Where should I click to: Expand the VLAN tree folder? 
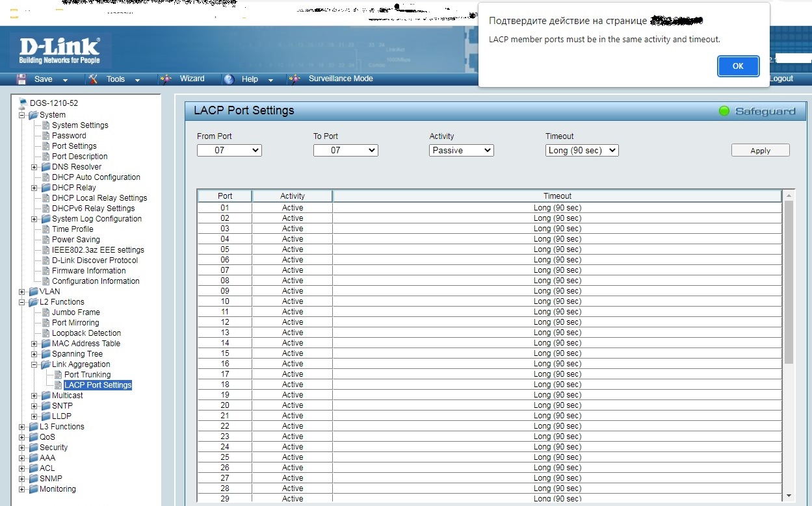point(23,292)
